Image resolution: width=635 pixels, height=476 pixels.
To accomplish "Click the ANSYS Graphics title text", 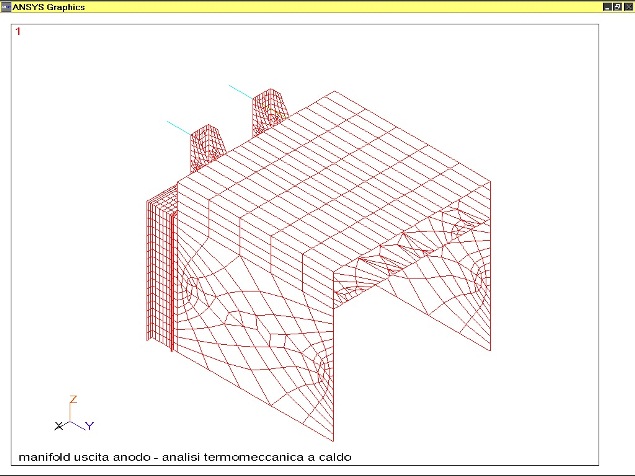I will [x=49, y=7].
